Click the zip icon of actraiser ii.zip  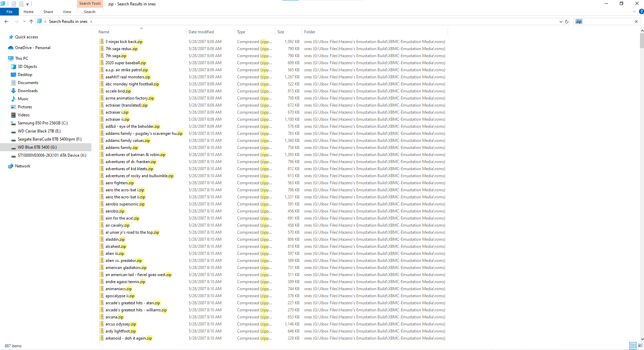click(x=102, y=119)
